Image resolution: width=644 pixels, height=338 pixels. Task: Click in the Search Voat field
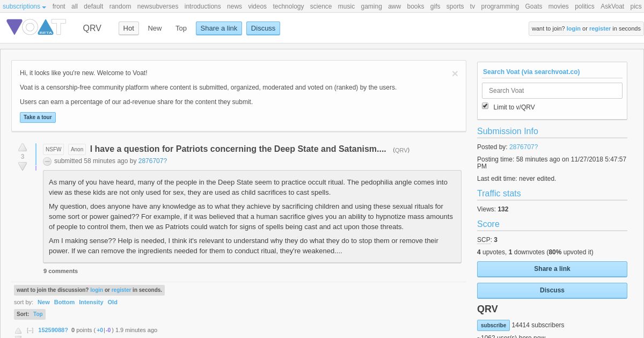click(x=552, y=91)
